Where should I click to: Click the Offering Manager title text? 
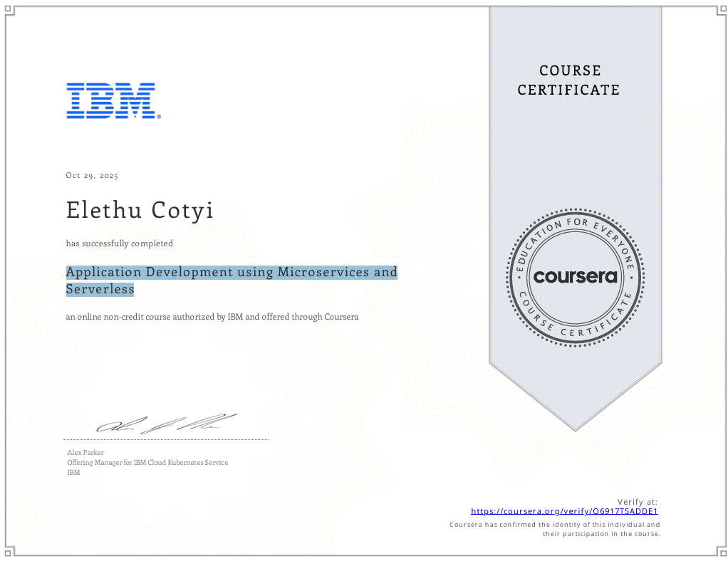tap(147, 462)
